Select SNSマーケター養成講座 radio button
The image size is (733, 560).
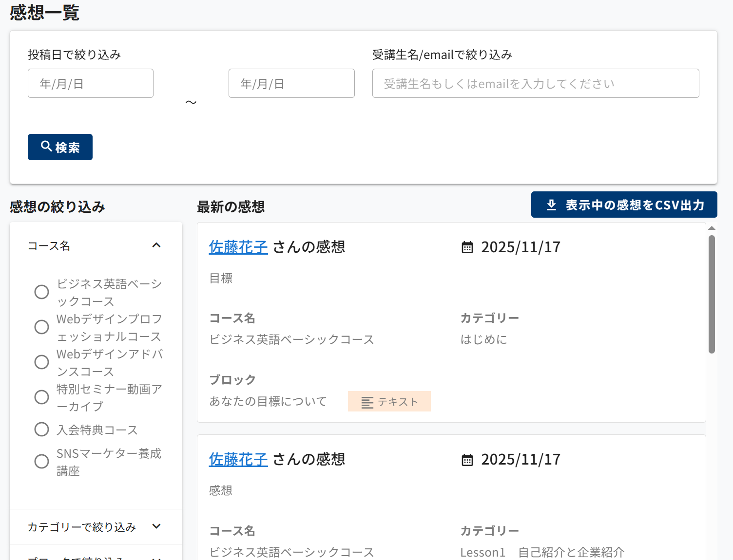42,462
